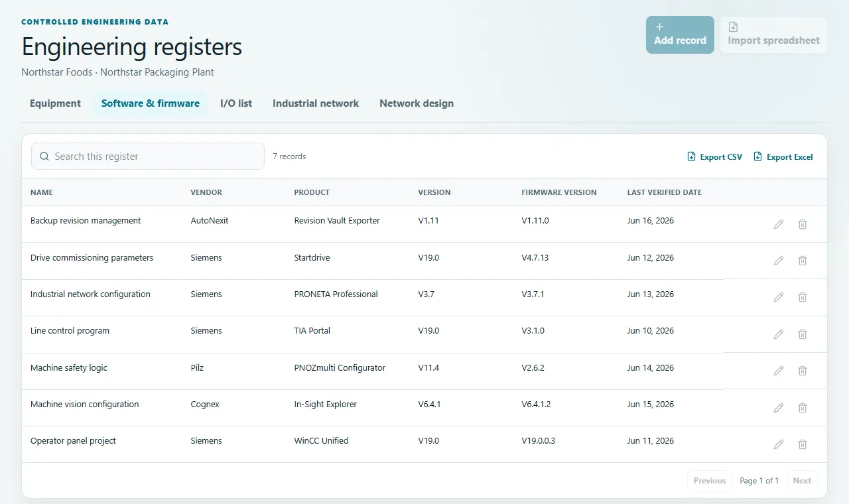Click firmware version V4.7.13

[x=535, y=258]
